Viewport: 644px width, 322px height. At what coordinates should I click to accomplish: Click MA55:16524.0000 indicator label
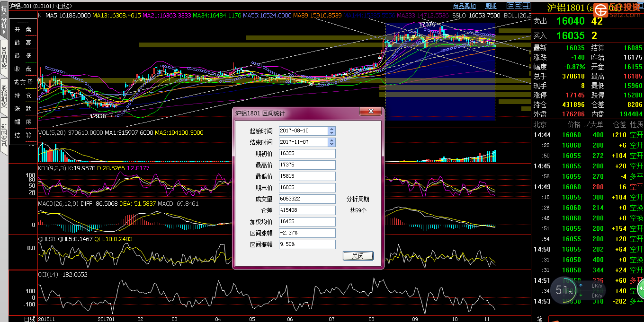268,16
